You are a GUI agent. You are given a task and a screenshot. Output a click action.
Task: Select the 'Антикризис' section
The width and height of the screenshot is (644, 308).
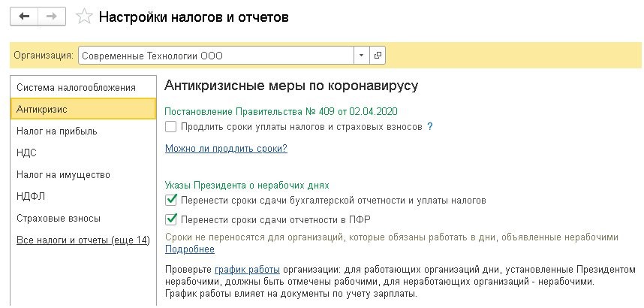(x=42, y=109)
